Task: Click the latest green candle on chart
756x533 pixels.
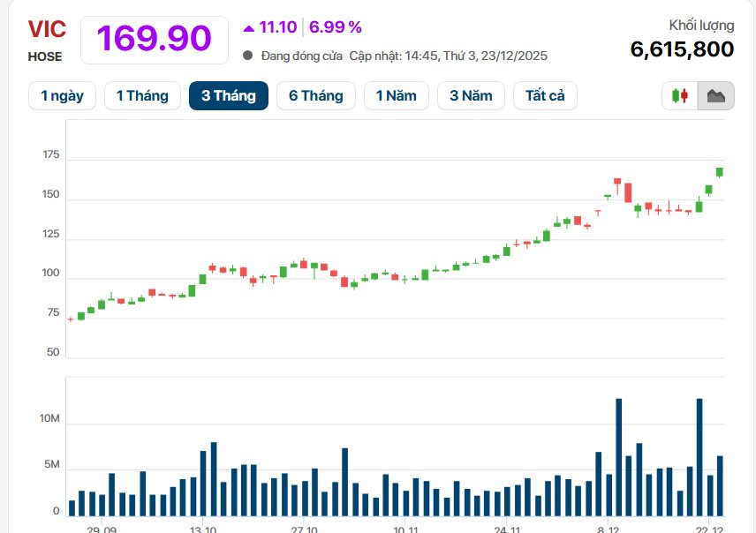Action: (x=719, y=172)
